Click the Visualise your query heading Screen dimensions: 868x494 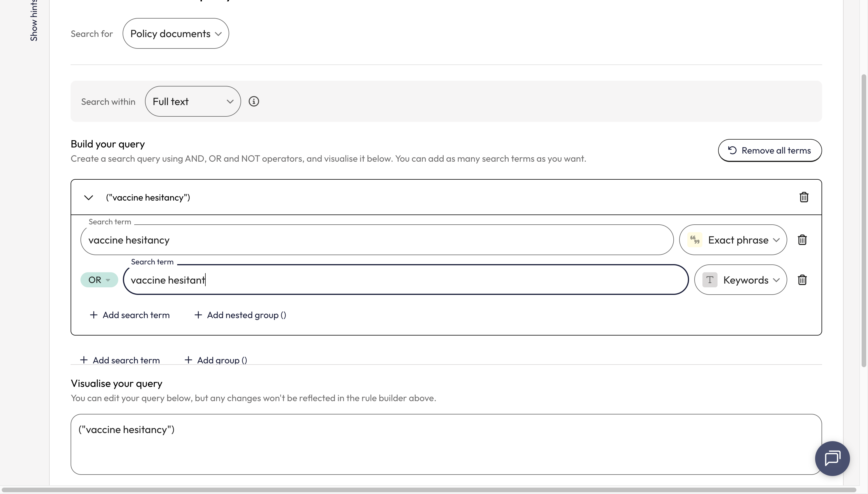(x=116, y=383)
